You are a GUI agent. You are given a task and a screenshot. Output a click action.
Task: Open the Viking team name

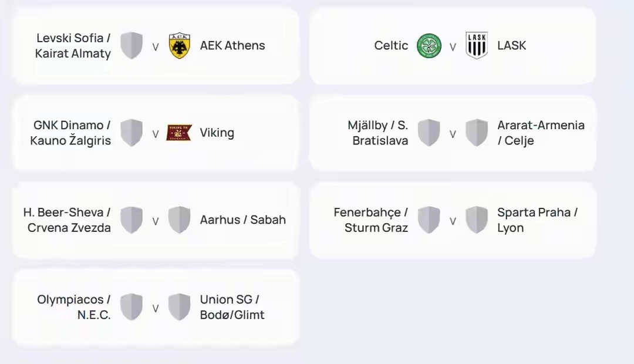click(217, 133)
